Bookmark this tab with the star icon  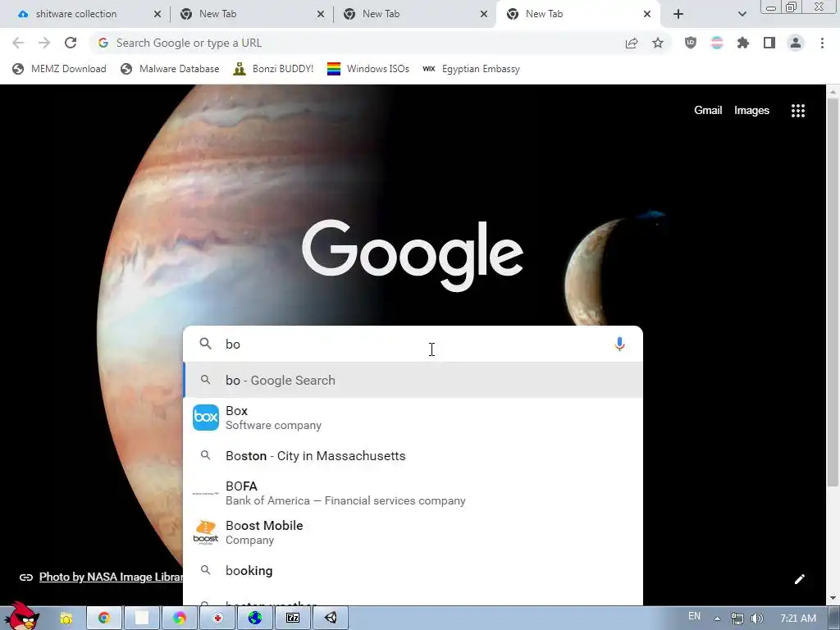[x=658, y=43]
